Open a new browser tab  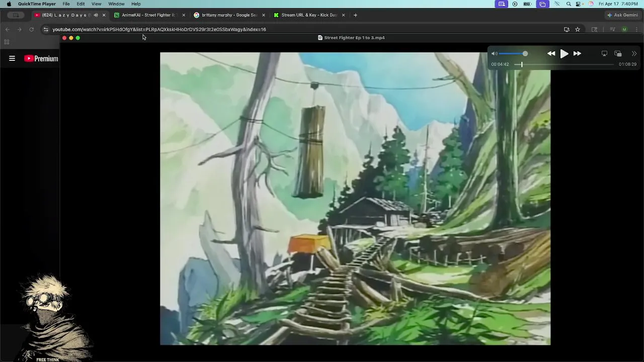point(355,15)
